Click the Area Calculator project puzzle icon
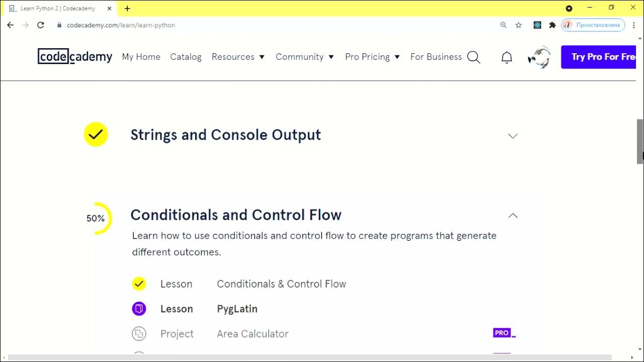Viewport: 644px width, 362px height. [139, 334]
